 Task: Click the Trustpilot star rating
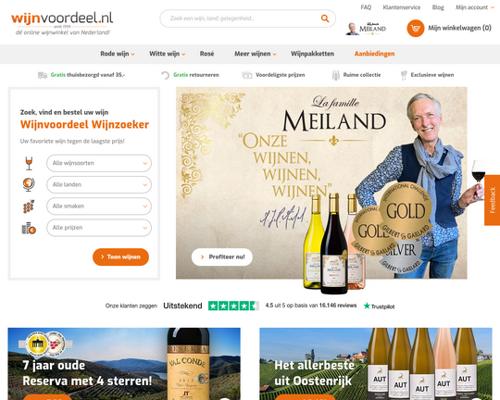[x=233, y=306]
